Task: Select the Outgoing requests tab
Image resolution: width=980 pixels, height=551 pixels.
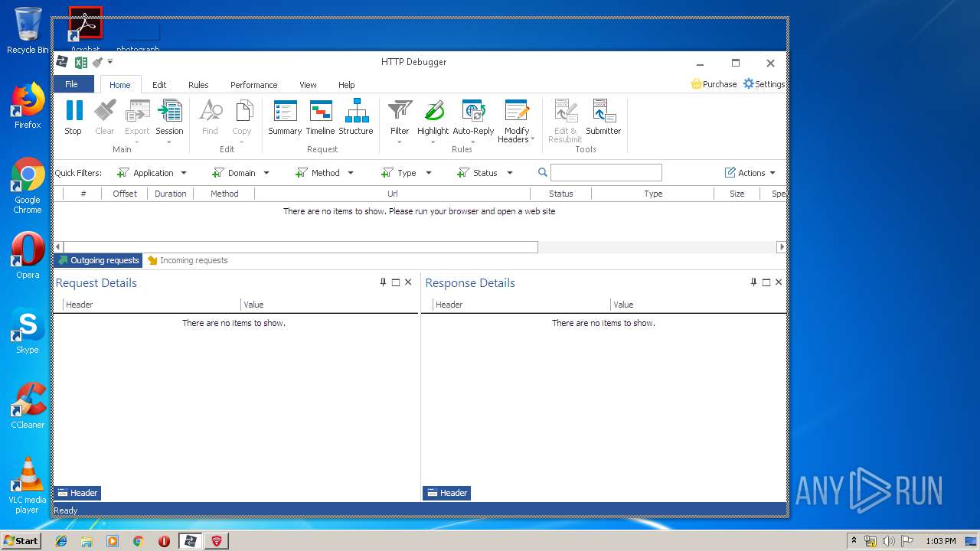Action: (x=98, y=260)
